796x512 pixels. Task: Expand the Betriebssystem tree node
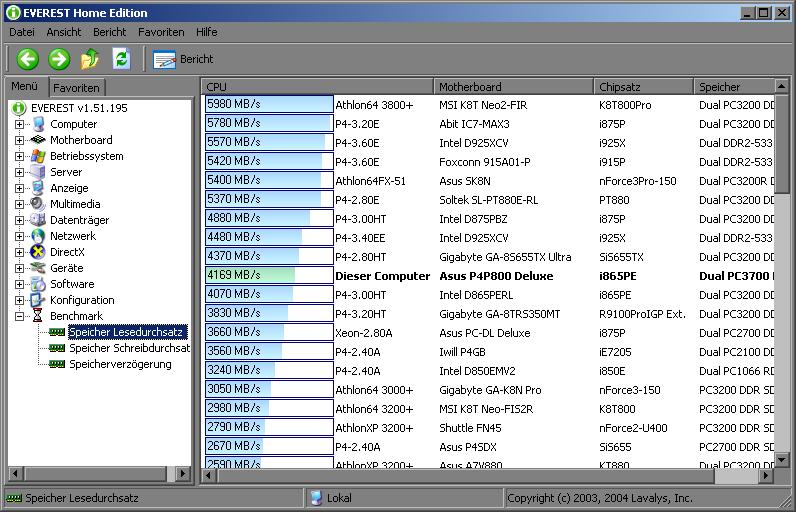click(19, 156)
